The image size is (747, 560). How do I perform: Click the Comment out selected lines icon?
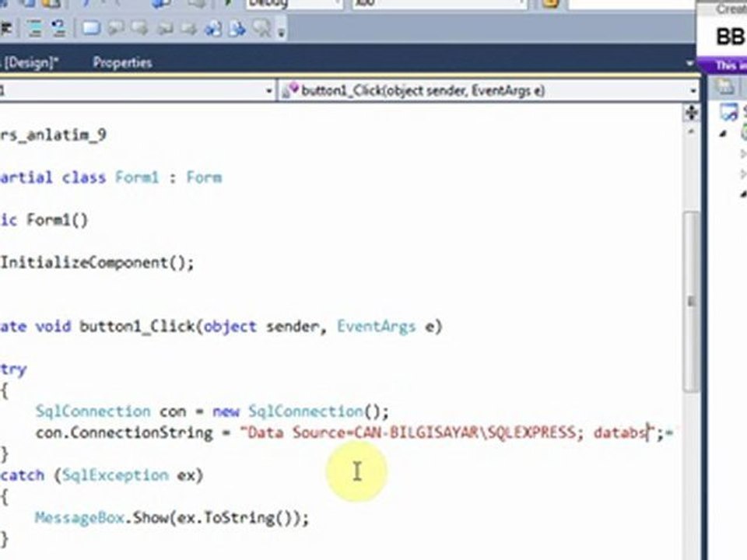pyautogui.click(x=35, y=29)
